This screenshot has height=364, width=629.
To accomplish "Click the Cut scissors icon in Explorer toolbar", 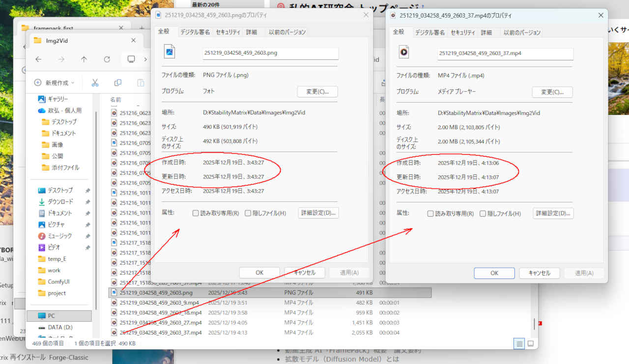I will 95,83.
